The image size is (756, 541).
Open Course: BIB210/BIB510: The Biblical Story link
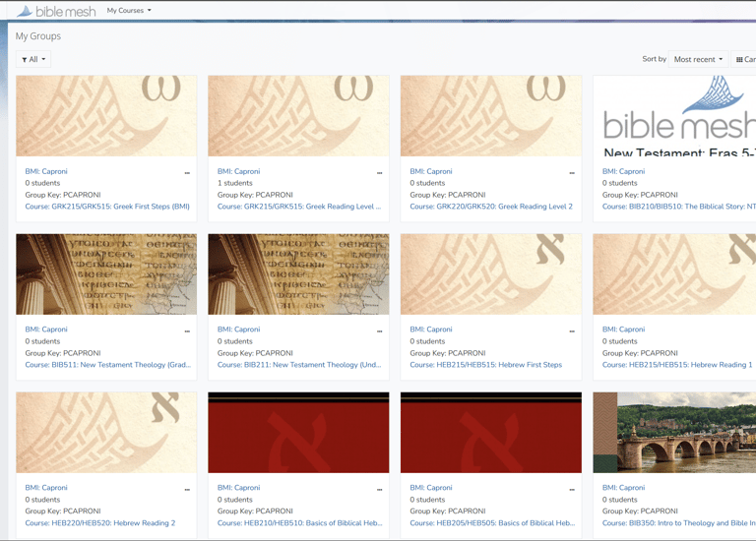click(x=679, y=207)
